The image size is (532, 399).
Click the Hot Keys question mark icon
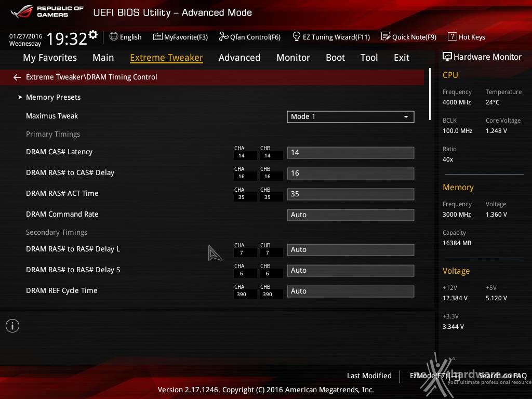click(453, 36)
